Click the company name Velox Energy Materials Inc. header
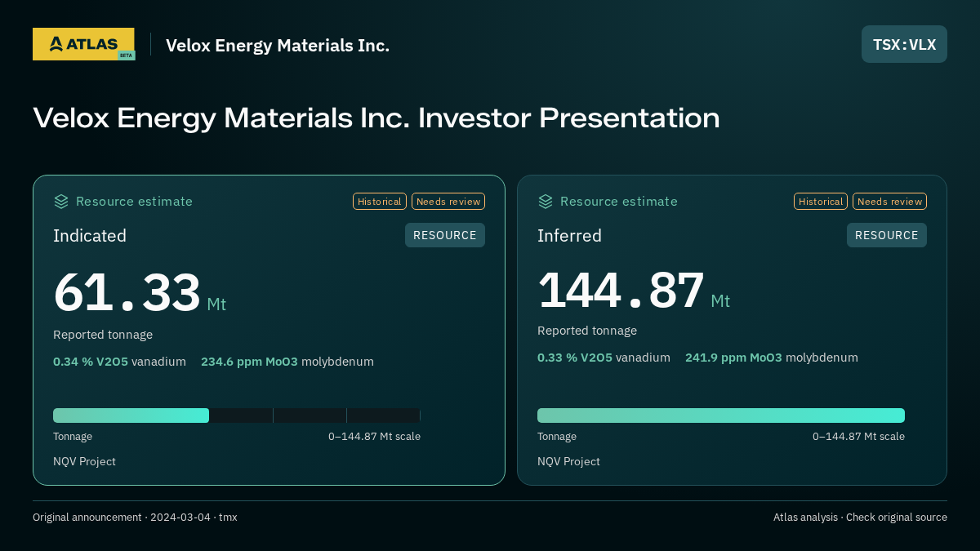The width and height of the screenshot is (980, 551). coord(278,45)
